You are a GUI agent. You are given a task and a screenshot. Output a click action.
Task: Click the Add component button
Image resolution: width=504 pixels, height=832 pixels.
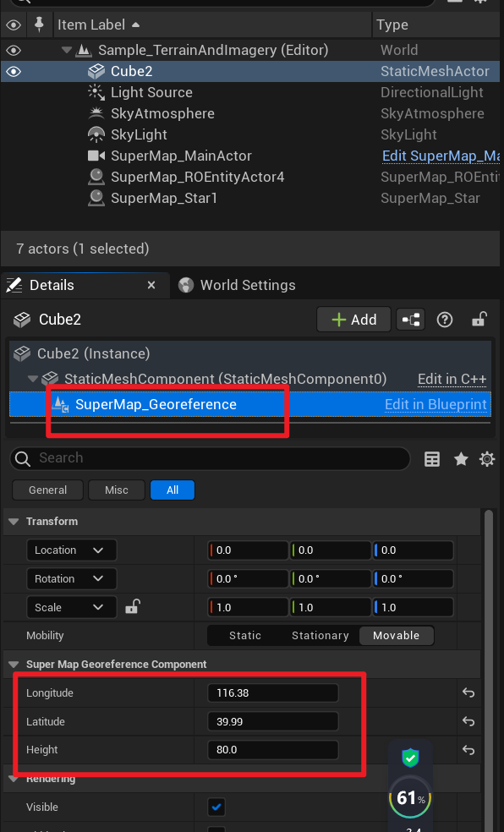point(353,320)
